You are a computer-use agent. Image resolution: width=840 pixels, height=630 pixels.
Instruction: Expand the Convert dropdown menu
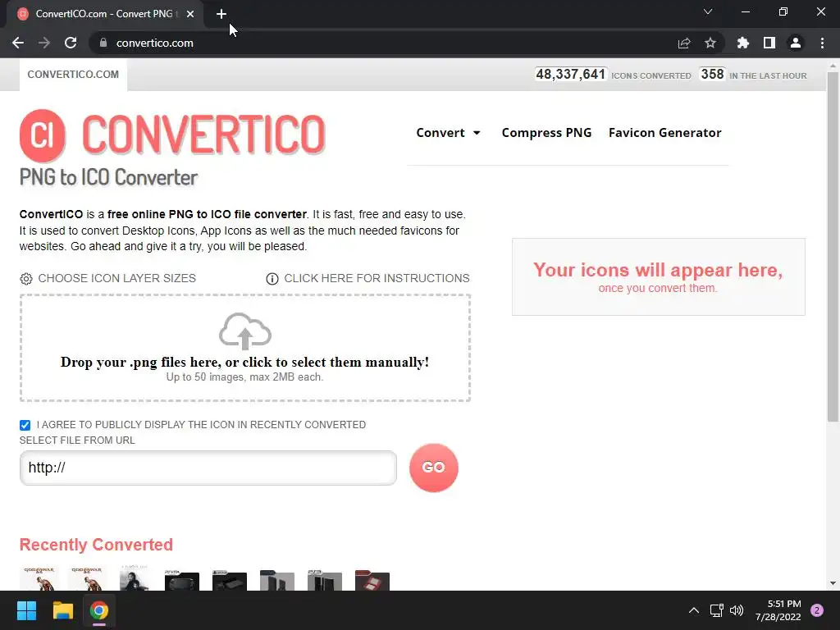(449, 132)
